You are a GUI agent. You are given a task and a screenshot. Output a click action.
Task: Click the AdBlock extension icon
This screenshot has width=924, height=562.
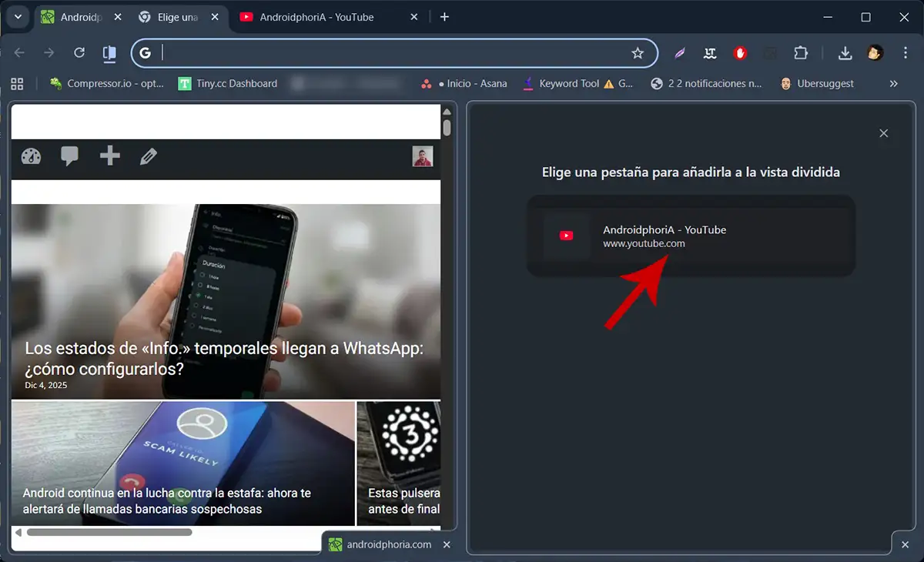pyautogui.click(x=739, y=52)
